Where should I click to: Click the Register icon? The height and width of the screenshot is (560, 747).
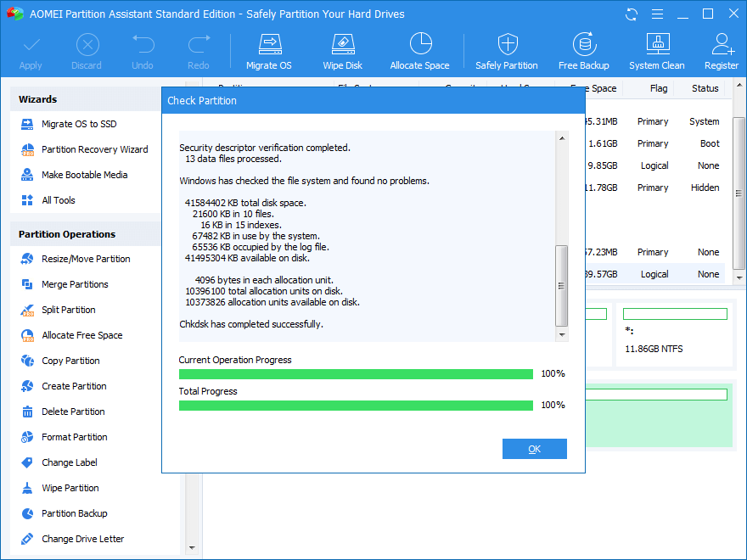click(721, 49)
